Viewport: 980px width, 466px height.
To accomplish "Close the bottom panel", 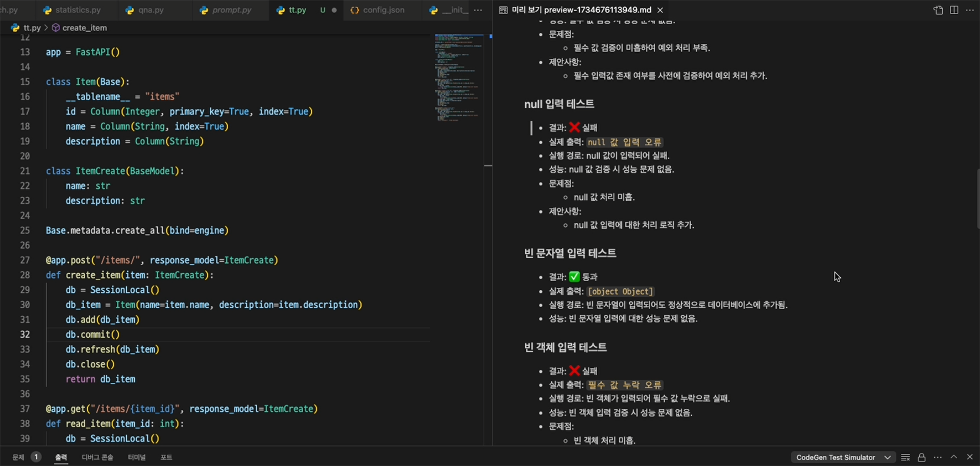I will point(970,457).
